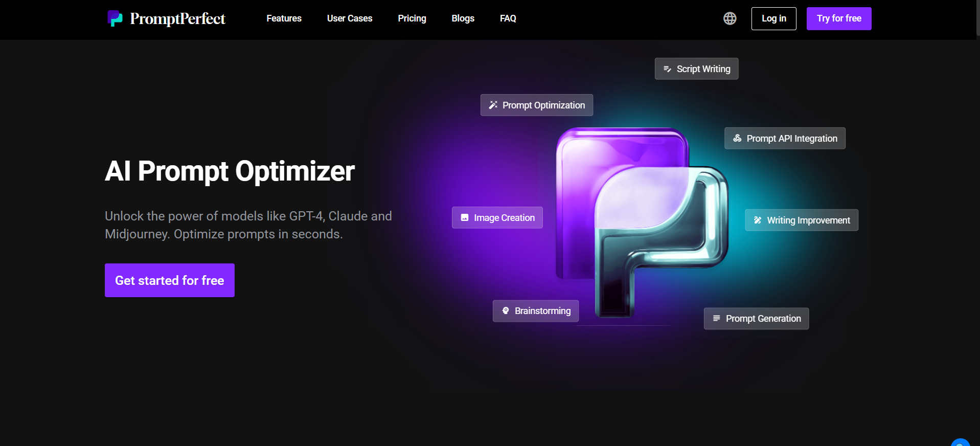Click the Log in button
This screenshot has height=446, width=980.
point(773,18)
